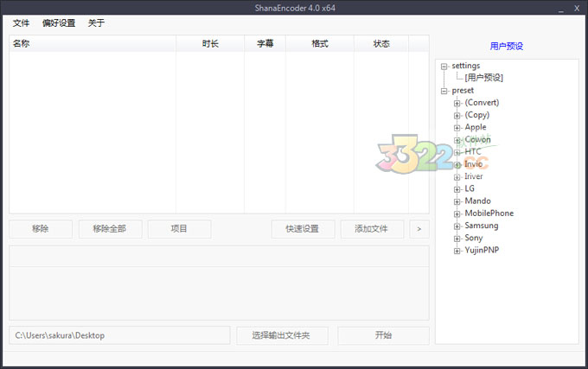Click 添加文件 to add files
588x369 pixels.
coord(372,229)
